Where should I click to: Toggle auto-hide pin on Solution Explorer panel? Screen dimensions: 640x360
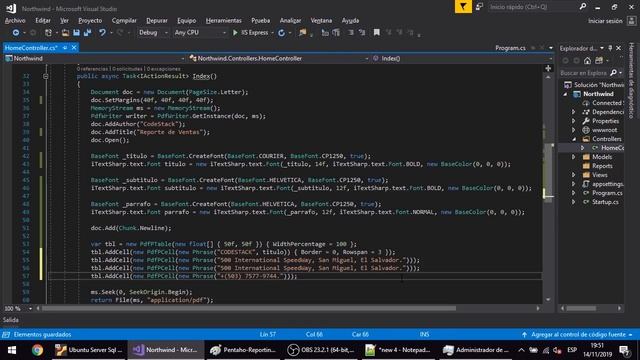click(610, 48)
